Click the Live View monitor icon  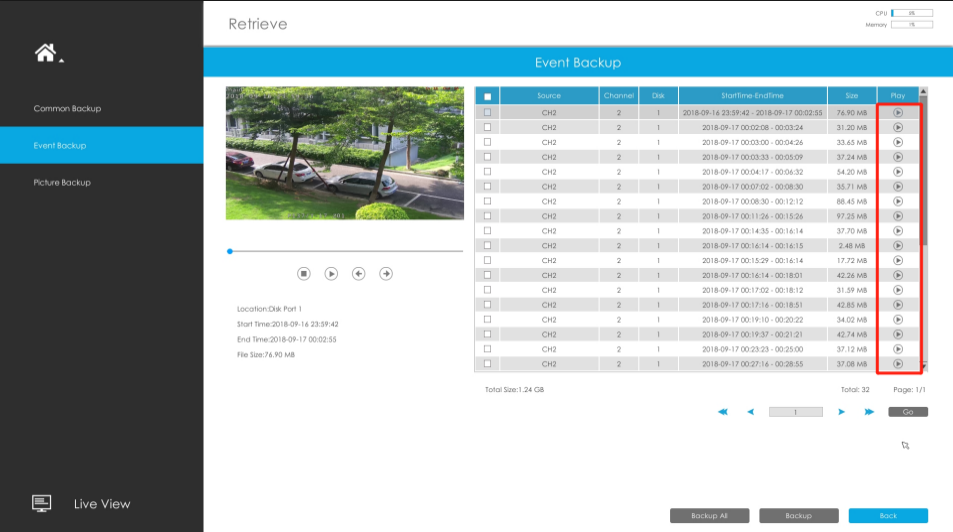tap(41, 503)
